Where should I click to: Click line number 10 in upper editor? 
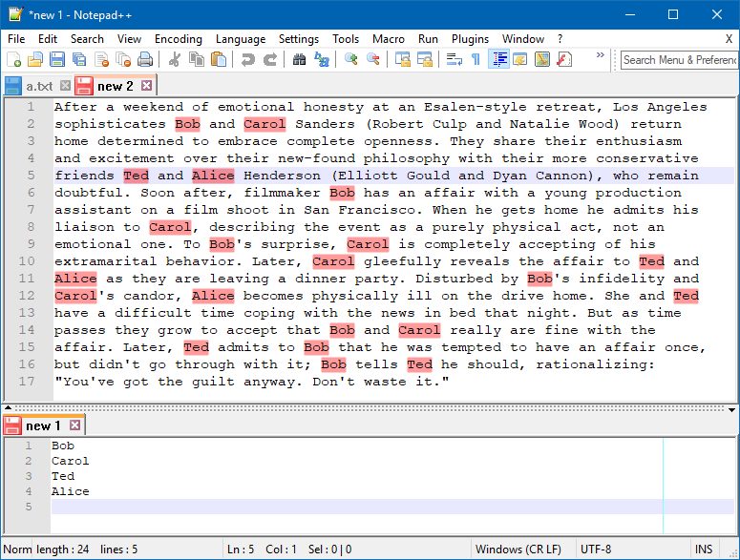pos(27,261)
